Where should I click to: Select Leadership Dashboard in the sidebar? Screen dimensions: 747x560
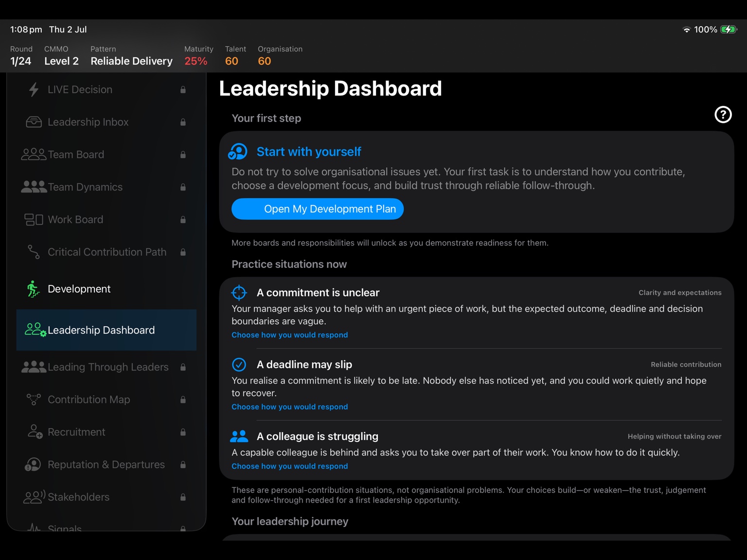coord(107,330)
